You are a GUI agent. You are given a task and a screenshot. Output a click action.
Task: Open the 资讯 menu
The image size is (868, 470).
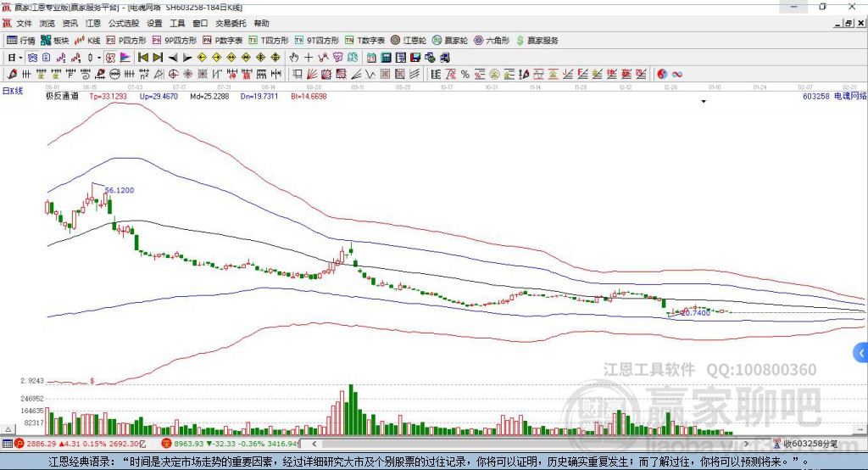click(70, 23)
